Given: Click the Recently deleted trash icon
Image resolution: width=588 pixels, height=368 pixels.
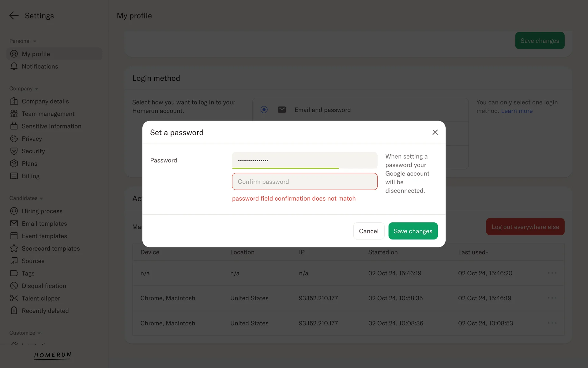Looking at the screenshot, I should (x=14, y=311).
